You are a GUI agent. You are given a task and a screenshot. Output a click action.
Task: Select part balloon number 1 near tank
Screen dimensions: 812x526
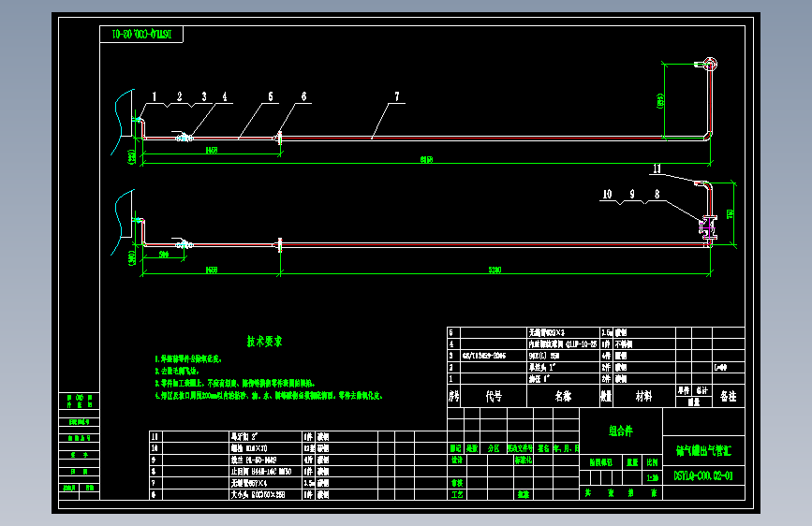tap(155, 96)
